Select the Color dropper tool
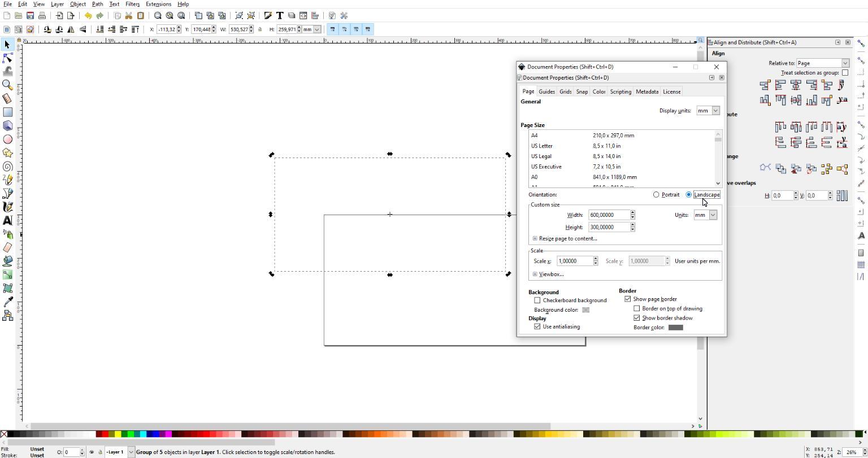 [7, 302]
